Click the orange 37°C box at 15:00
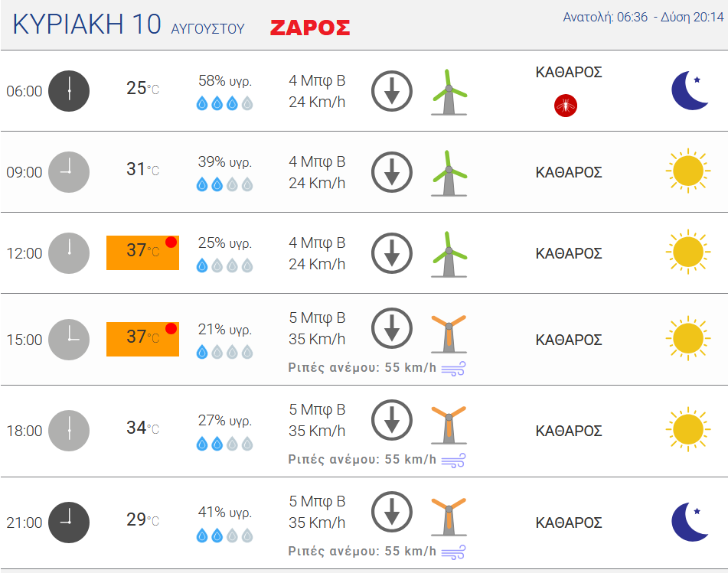The image size is (728, 573). point(142,339)
